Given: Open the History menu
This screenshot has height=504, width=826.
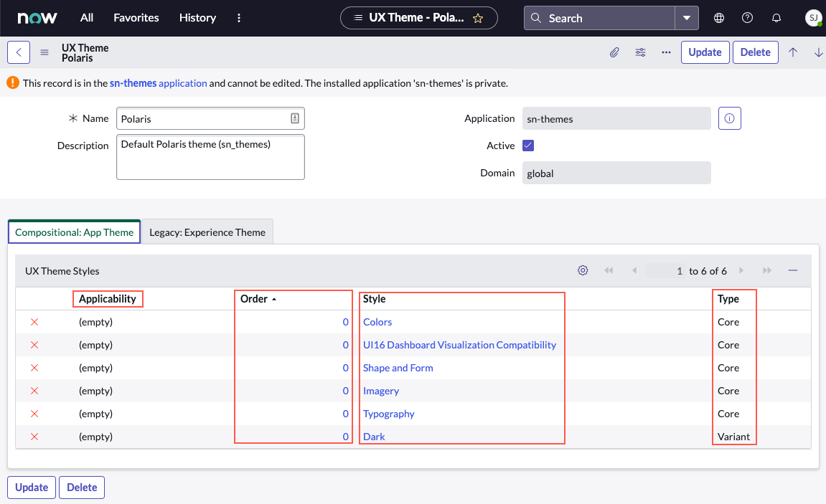Looking at the screenshot, I should 197,18.
